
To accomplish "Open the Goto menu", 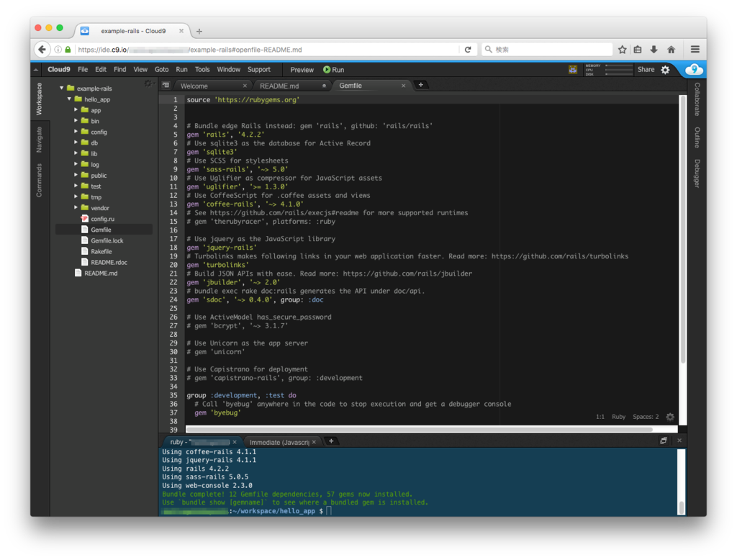I will pos(161,70).
